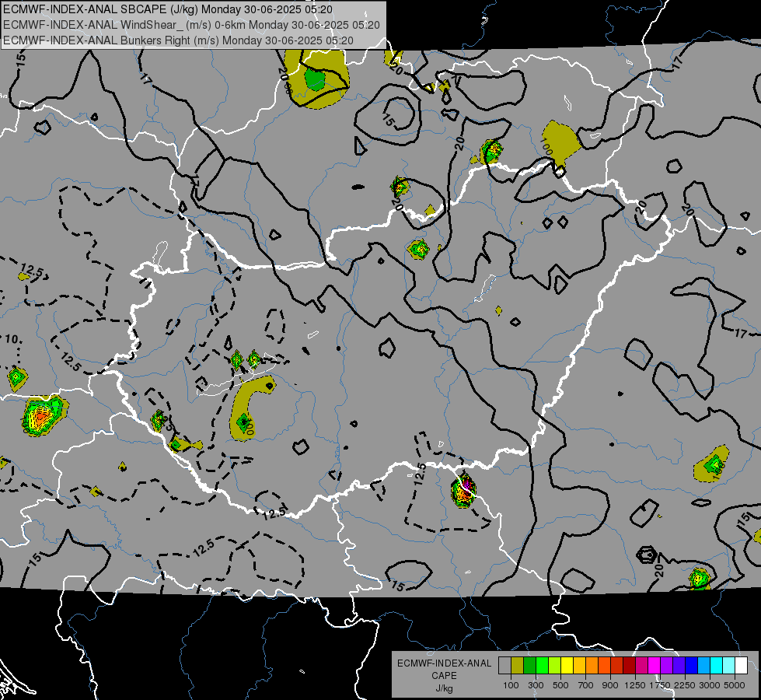Click the 100 tick value under legend
This screenshot has height=700, width=761.
point(511,685)
